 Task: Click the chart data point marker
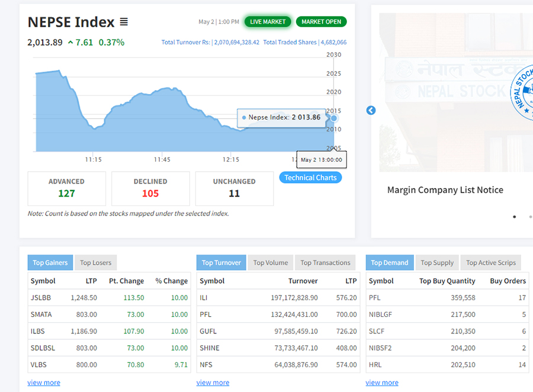coord(334,118)
